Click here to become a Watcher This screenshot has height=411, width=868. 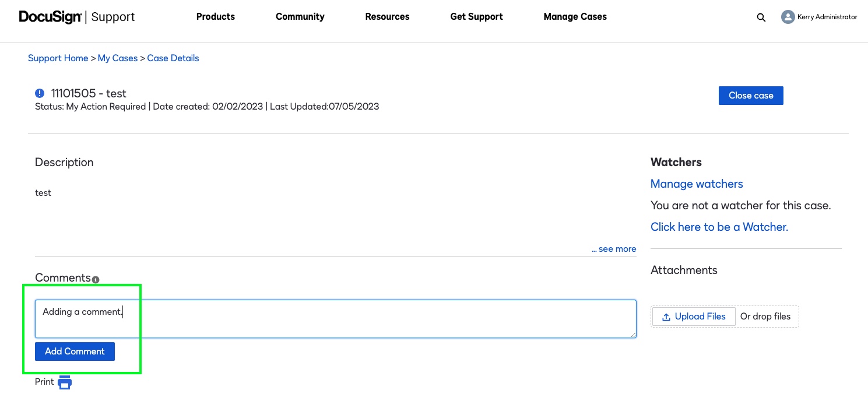[x=719, y=227]
